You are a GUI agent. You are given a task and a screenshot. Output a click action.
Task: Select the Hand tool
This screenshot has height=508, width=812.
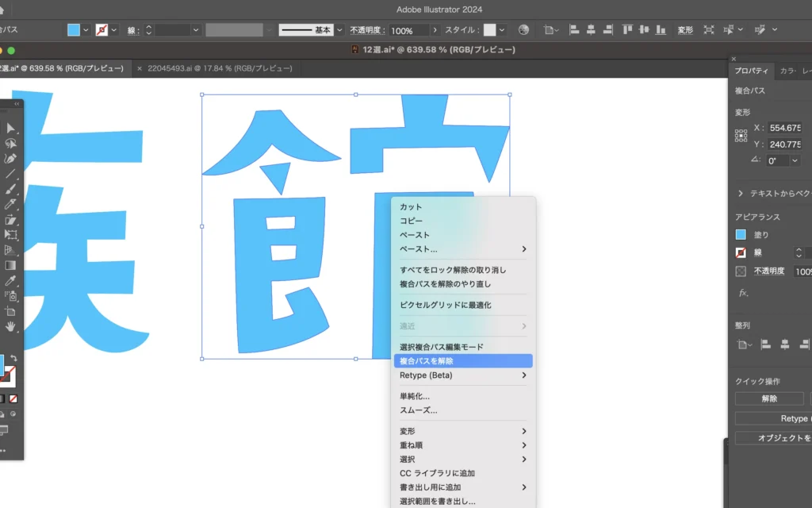point(11,326)
